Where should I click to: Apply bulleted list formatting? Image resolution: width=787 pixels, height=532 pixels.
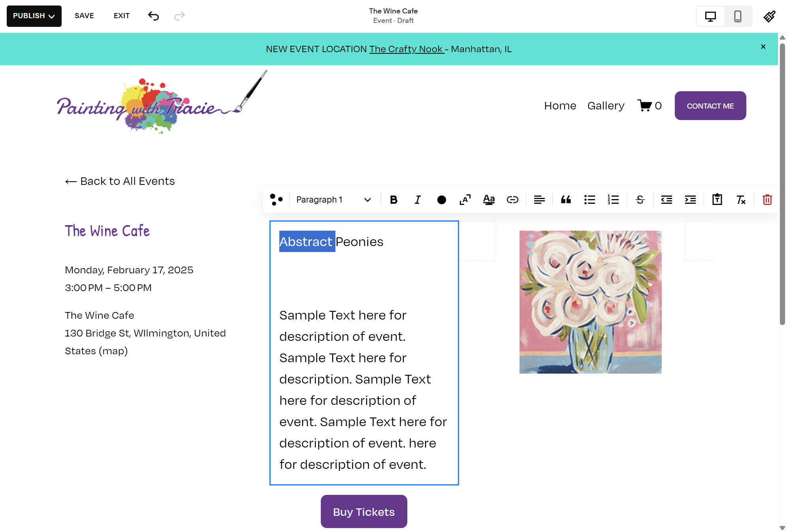tap(589, 200)
